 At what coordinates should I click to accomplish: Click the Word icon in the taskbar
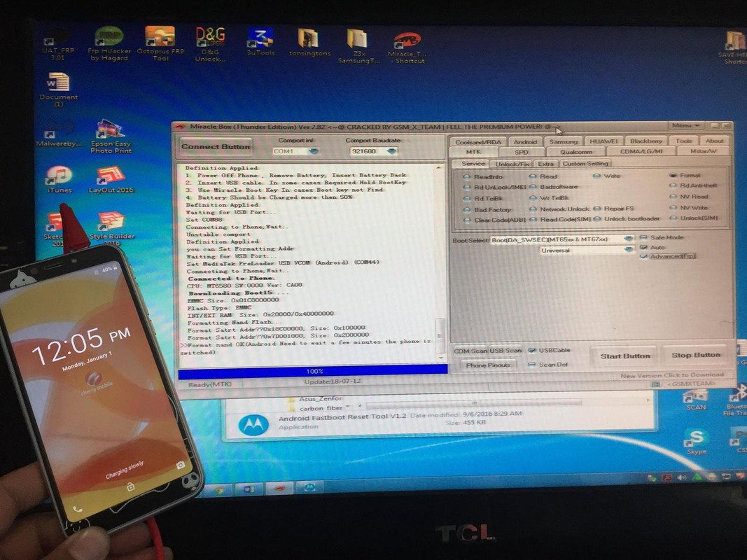pos(249,489)
